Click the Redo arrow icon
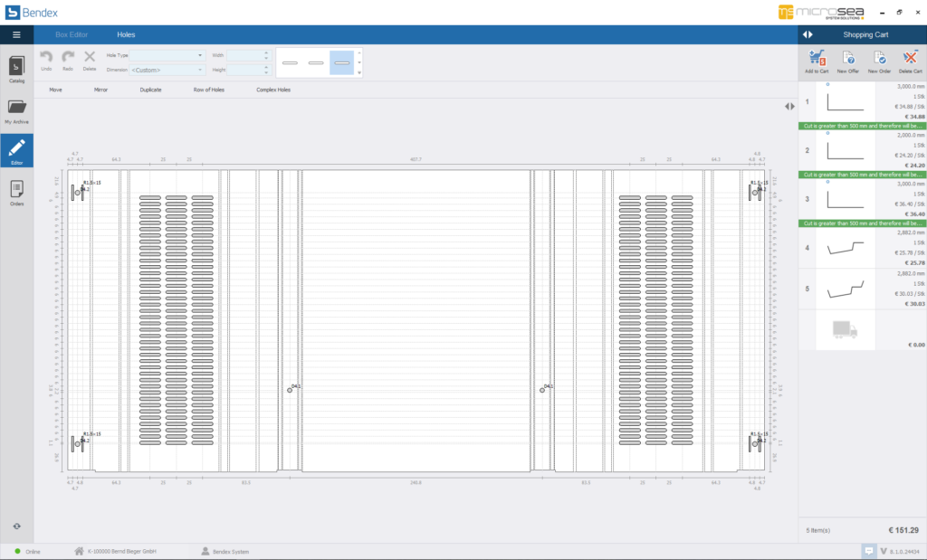 click(x=68, y=58)
